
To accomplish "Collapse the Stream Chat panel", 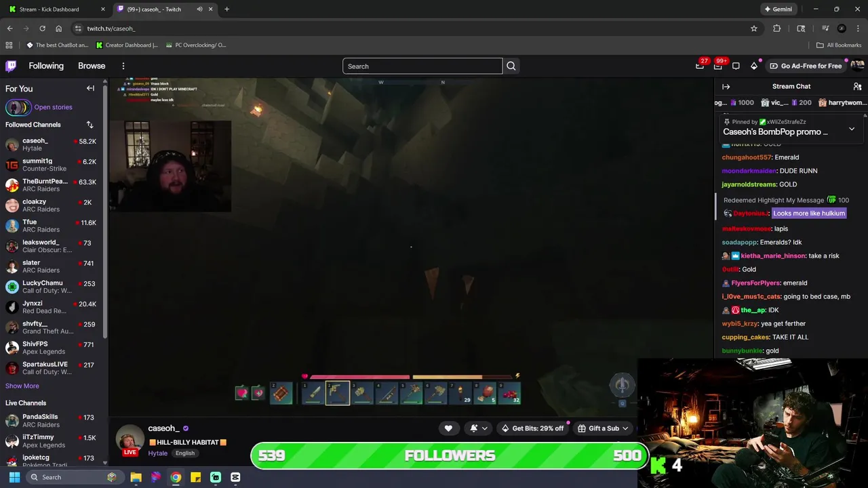I will [x=726, y=87].
